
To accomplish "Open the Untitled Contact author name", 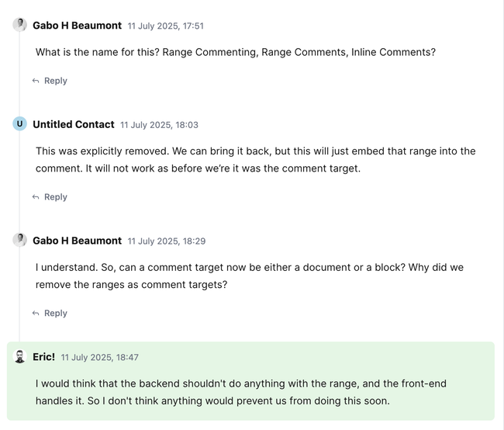I will click(73, 124).
